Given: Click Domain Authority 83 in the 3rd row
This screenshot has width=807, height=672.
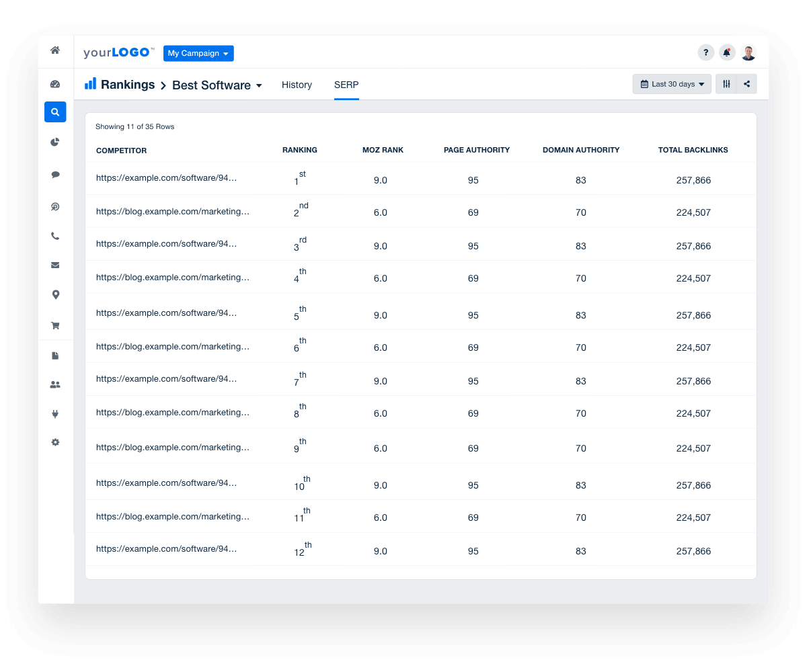Looking at the screenshot, I should click(x=581, y=246).
